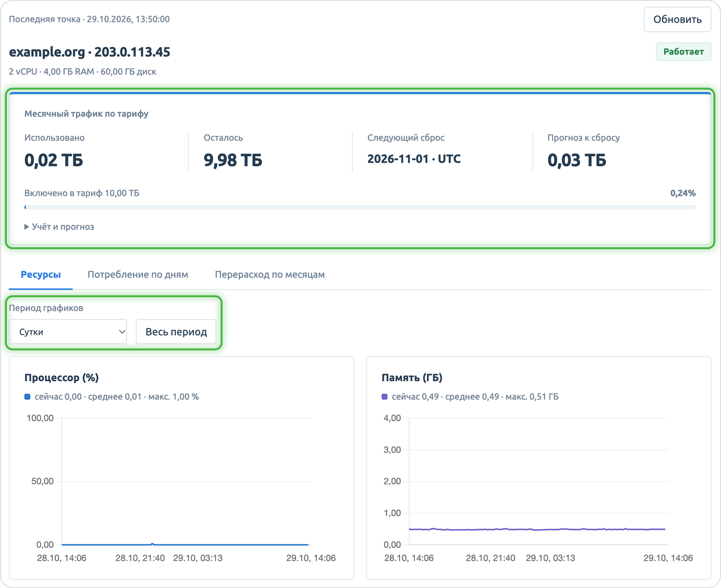This screenshot has height=588, width=721.
Task: Click the Прогноз к сбросу label
Action: point(584,138)
